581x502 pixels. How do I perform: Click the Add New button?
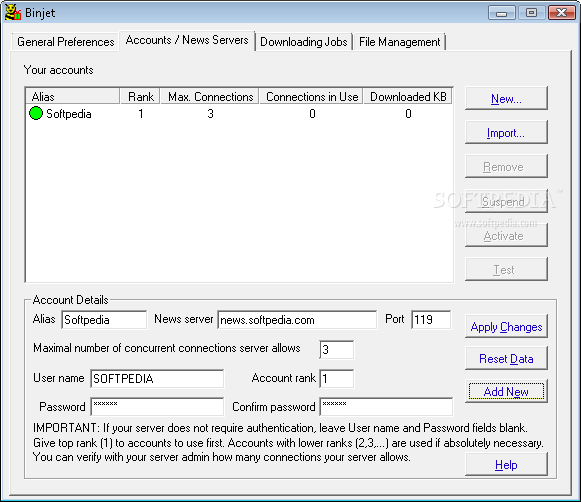pos(506,391)
